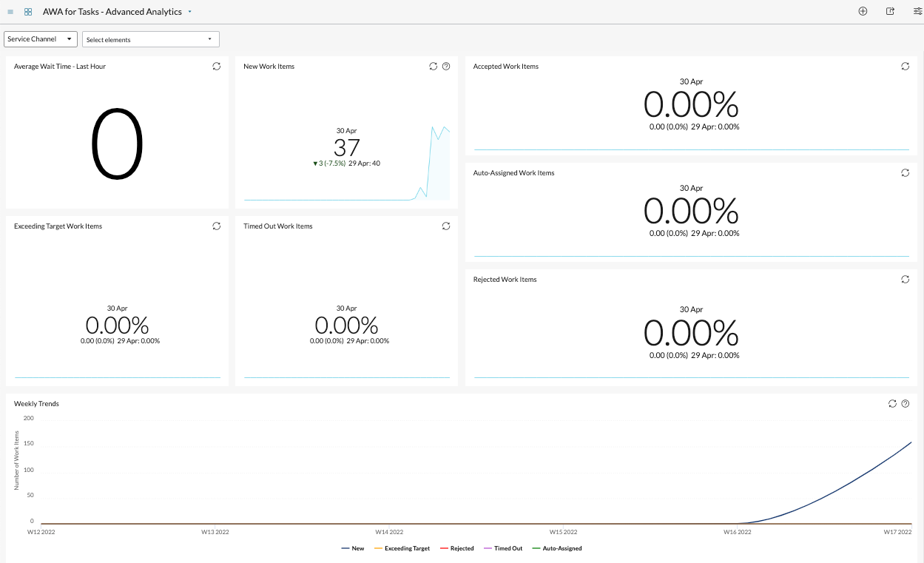Click the W14 2022 axis label
The width and height of the screenshot is (924, 563).
click(389, 532)
